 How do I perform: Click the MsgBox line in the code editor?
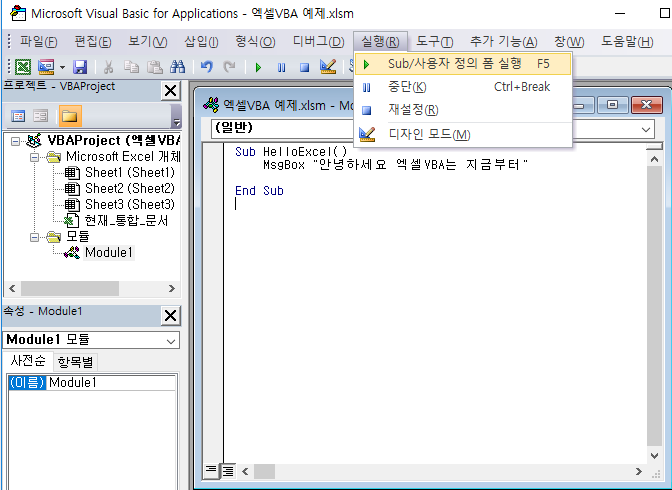point(395,165)
